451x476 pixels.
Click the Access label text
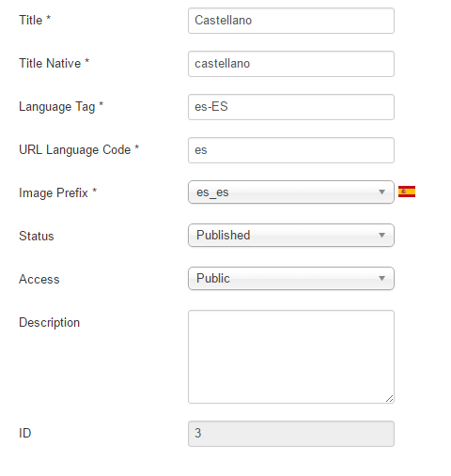click(x=39, y=279)
